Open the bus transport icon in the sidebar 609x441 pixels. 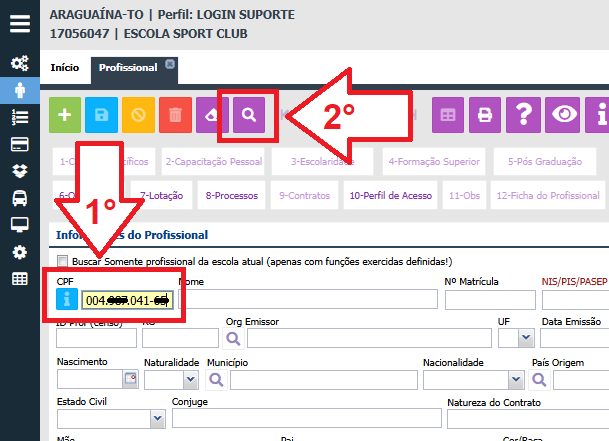click(x=20, y=198)
